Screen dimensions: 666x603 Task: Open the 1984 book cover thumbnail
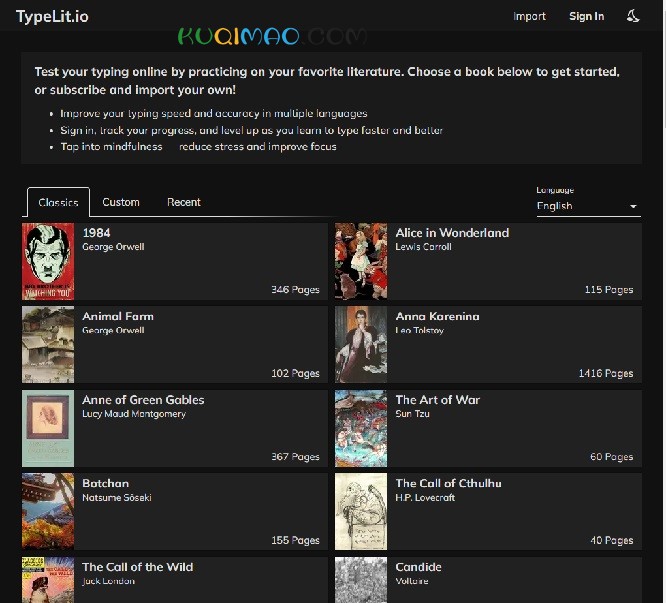pos(48,262)
